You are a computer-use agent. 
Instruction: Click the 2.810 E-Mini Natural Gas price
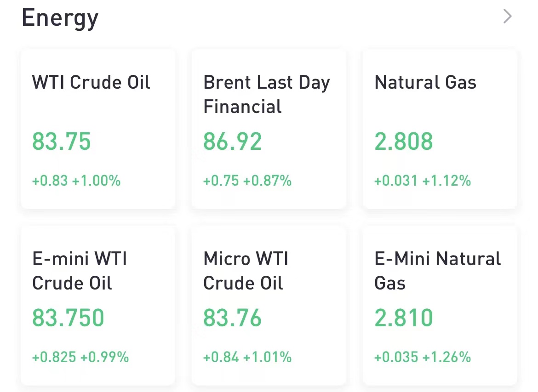pyautogui.click(x=404, y=318)
